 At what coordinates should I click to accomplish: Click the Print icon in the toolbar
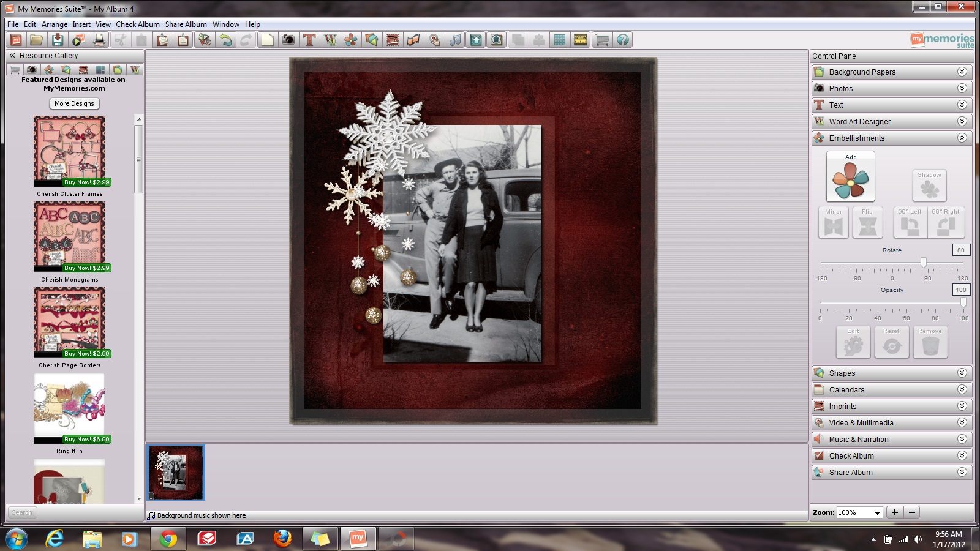pyautogui.click(x=99, y=40)
